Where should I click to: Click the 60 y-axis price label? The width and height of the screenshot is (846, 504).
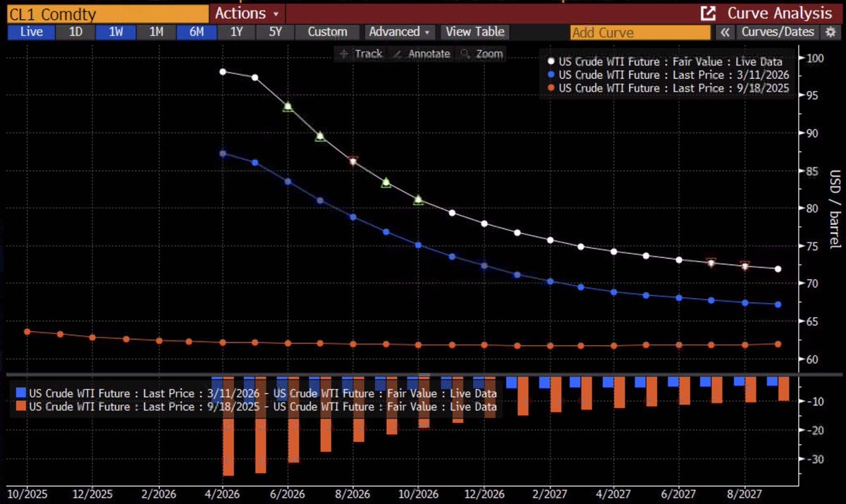tap(811, 359)
